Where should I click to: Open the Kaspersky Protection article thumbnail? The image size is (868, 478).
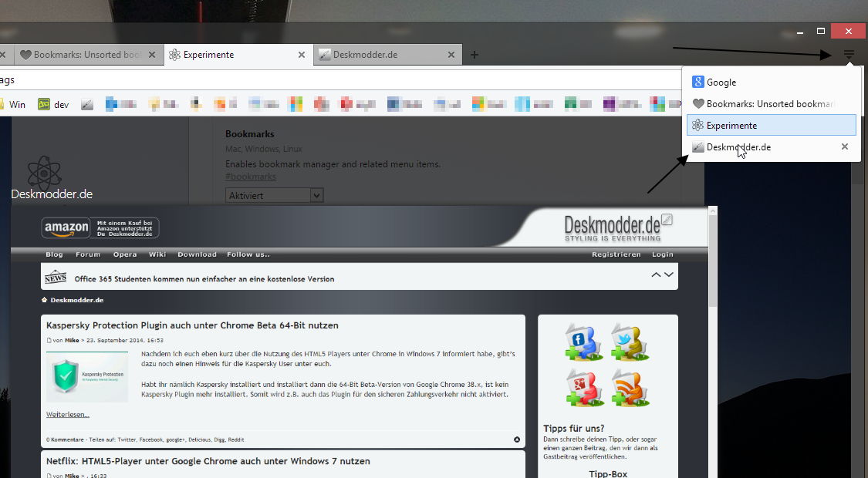(x=87, y=376)
